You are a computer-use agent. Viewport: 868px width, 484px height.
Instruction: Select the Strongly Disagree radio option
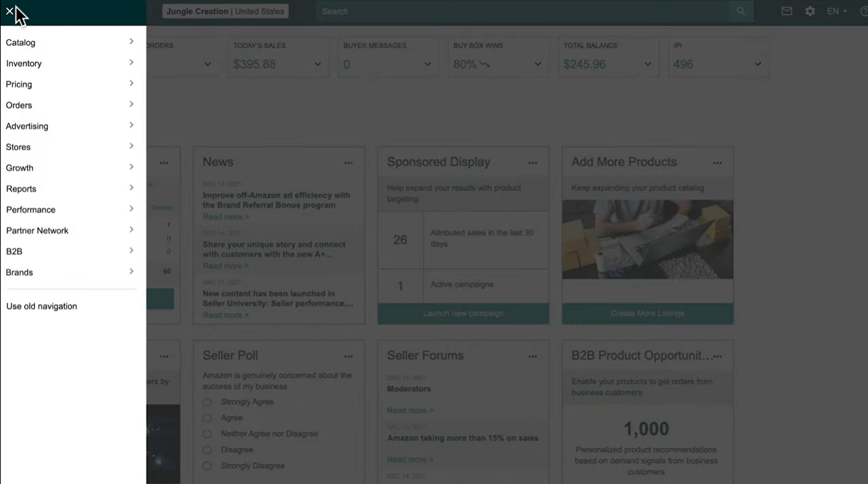207,466
